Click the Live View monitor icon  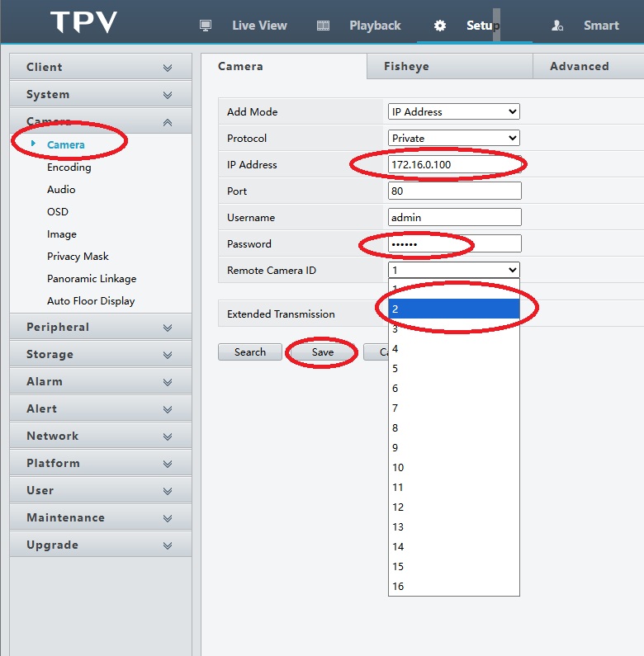pyautogui.click(x=206, y=26)
